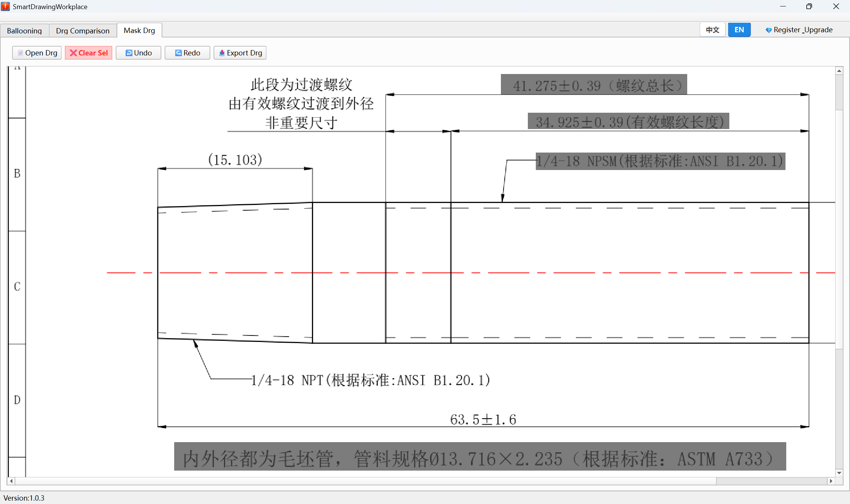850x504 pixels.
Task: Select the Mask Drg tab
Action: 139,30
